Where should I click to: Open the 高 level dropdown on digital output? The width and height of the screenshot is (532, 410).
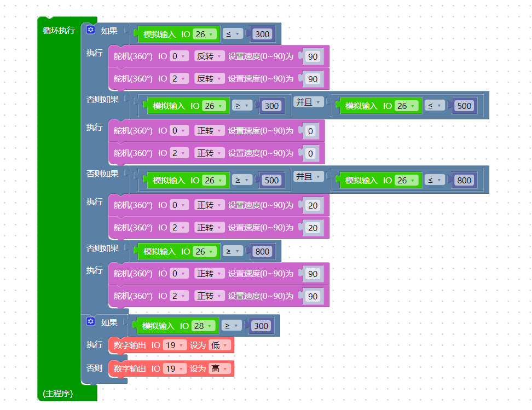(x=220, y=368)
